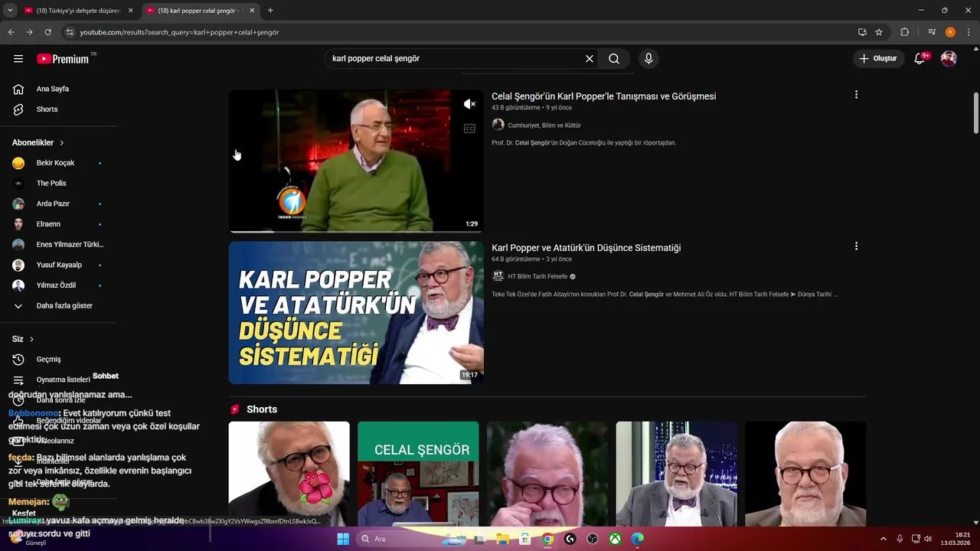
Task: Visit the HT Bilim Tarih Felsefe channel name
Action: (537, 277)
